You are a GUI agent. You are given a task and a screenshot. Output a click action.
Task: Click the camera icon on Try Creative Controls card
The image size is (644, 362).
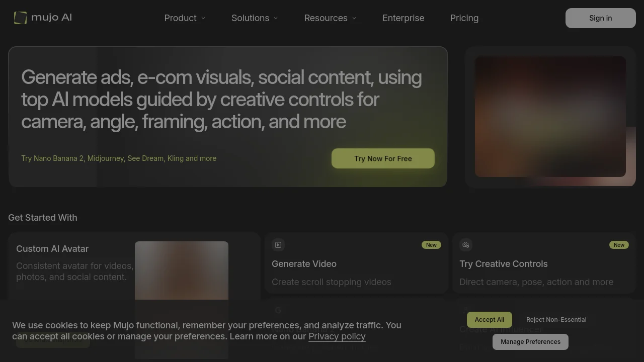coord(465,245)
